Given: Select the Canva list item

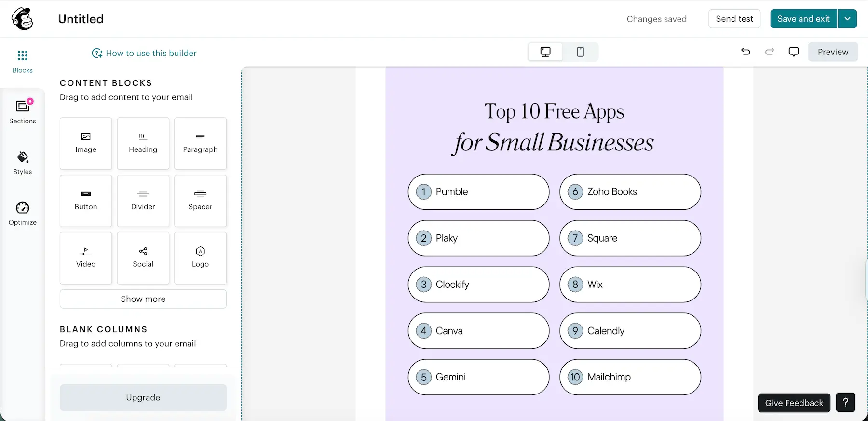Looking at the screenshot, I should tap(478, 331).
